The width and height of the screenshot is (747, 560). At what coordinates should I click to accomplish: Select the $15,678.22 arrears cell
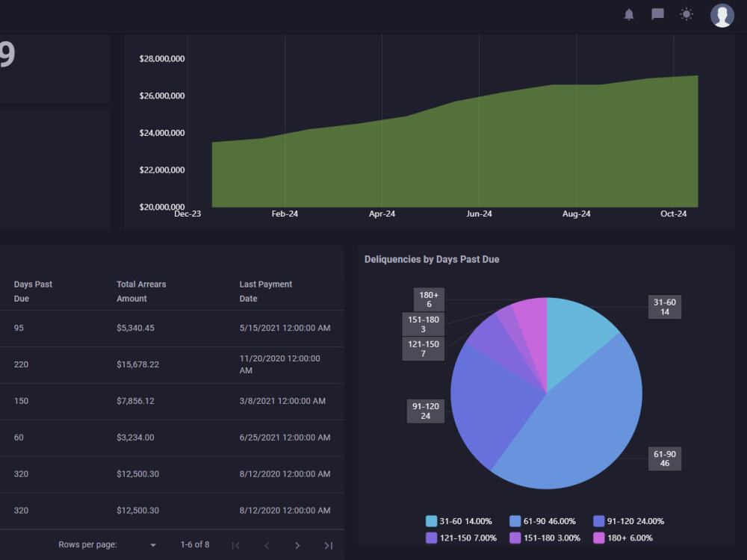pos(137,364)
